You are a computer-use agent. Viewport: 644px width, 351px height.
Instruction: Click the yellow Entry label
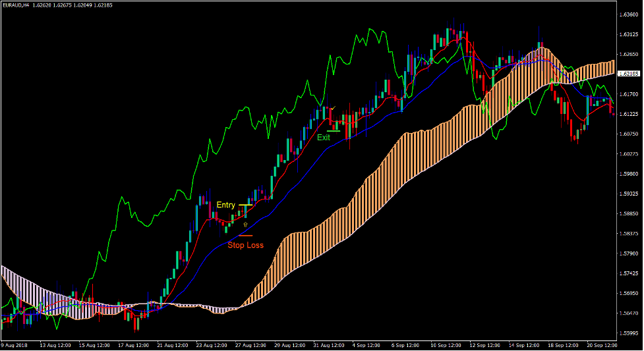225,205
